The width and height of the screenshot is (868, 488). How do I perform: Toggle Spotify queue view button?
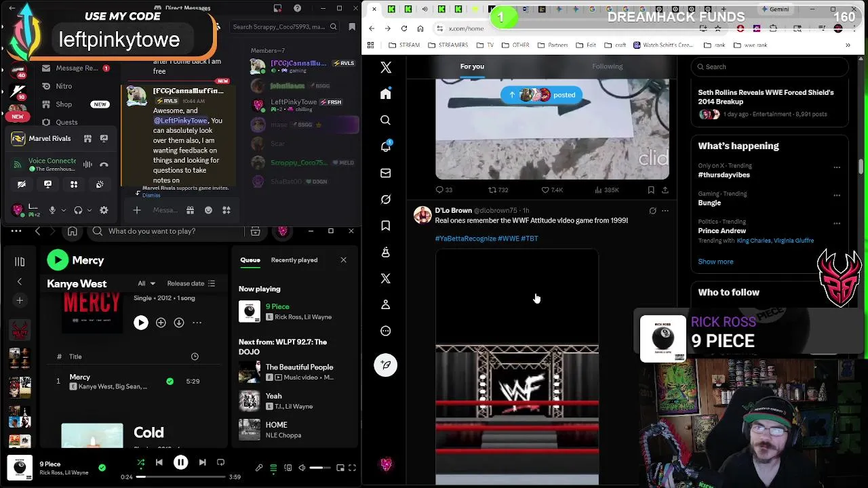[x=273, y=468]
